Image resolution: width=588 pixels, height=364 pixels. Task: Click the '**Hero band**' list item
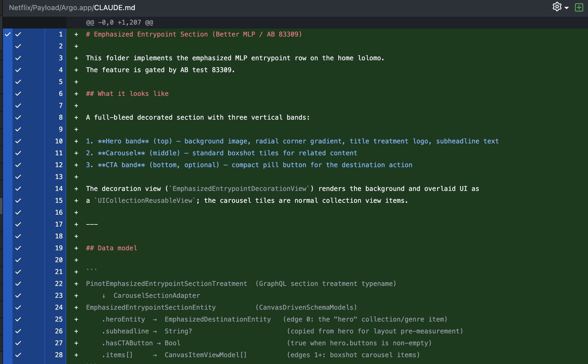[292, 141]
